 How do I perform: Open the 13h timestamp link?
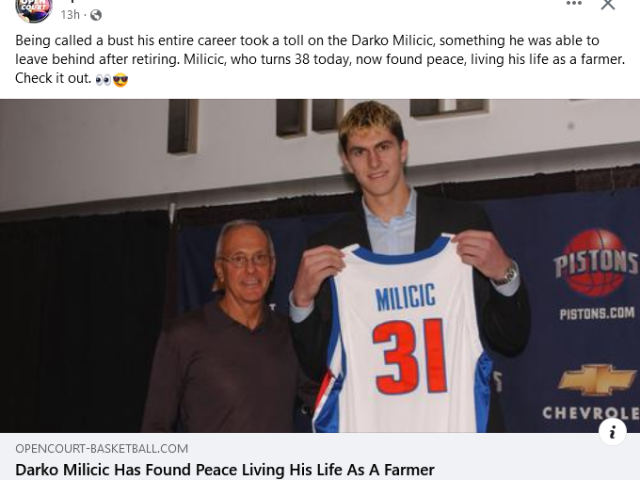[x=70, y=15]
